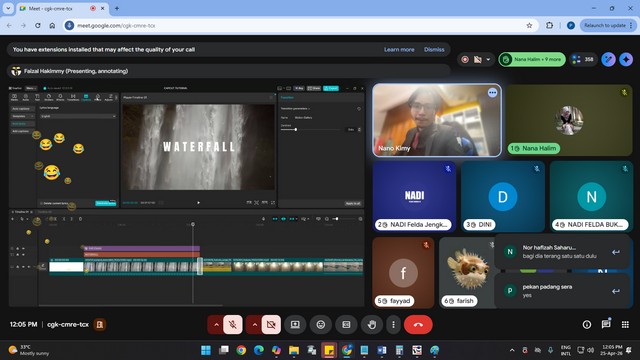Viewport: 640px width, 360px height.
Task: Open the send reaction emoji button
Action: pos(321,324)
